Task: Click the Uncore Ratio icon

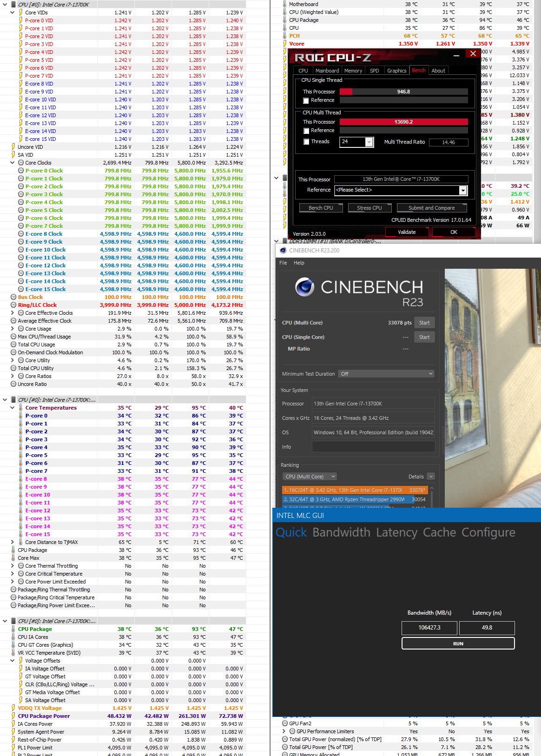Action: point(13,384)
